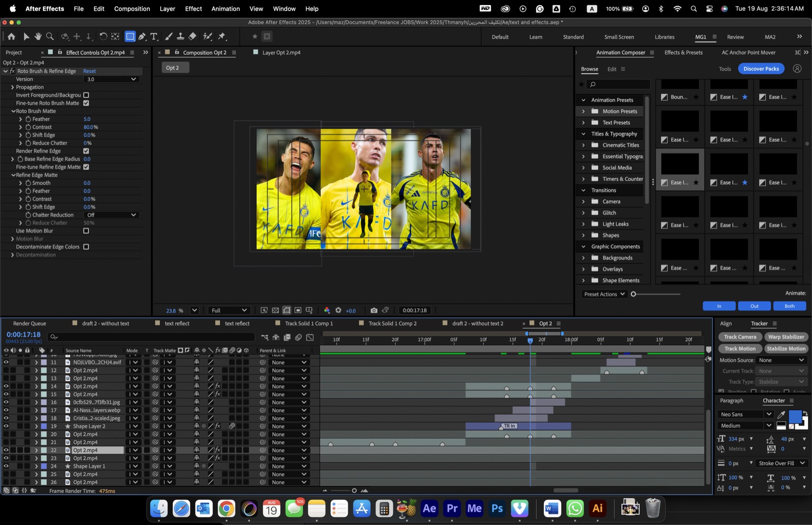The image size is (812, 525).
Task: Switch to the Render Queue tab
Action: coord(29,323)
